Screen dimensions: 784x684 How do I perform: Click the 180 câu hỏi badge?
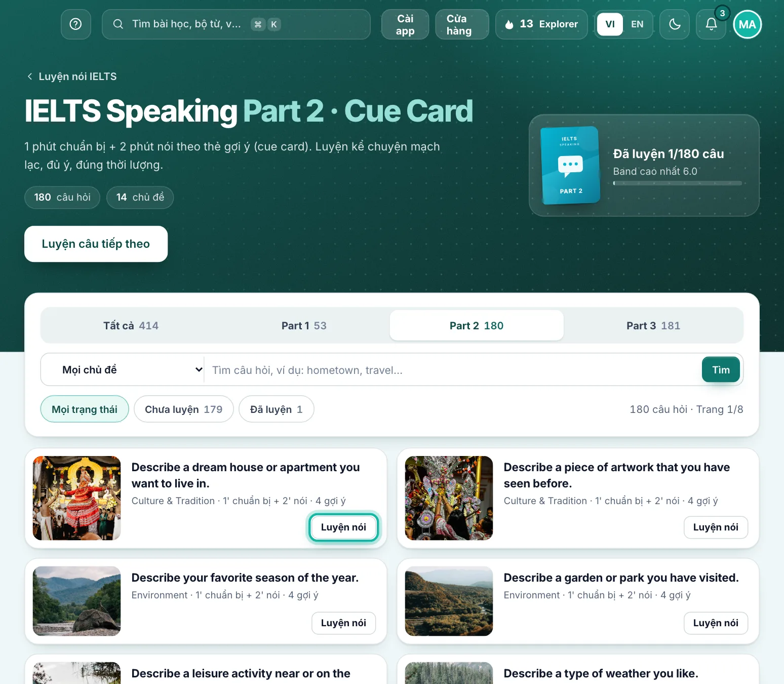tap(62, 197)
